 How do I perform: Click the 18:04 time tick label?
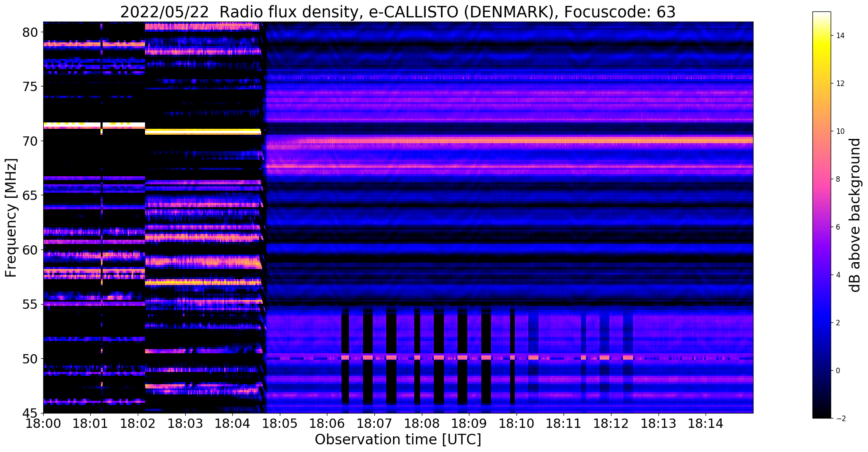pyautogui.click(x=232, y=423)
